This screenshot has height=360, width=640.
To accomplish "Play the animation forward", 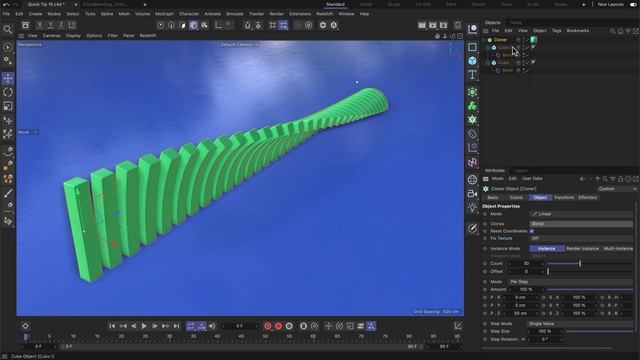I will click(144, 326).
